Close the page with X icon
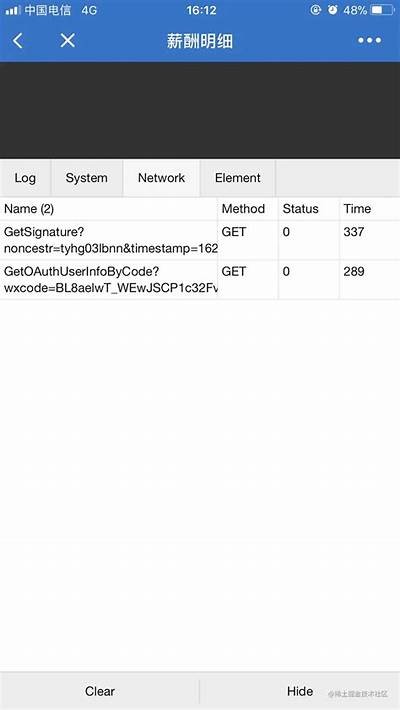The width and height of the screenshot is (400, 710). (67, 41)
